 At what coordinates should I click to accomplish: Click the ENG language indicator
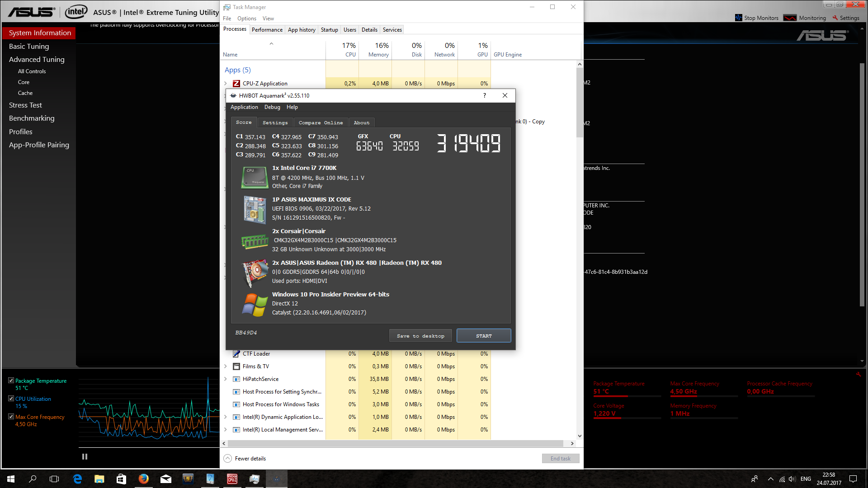[x=806, y=479]
